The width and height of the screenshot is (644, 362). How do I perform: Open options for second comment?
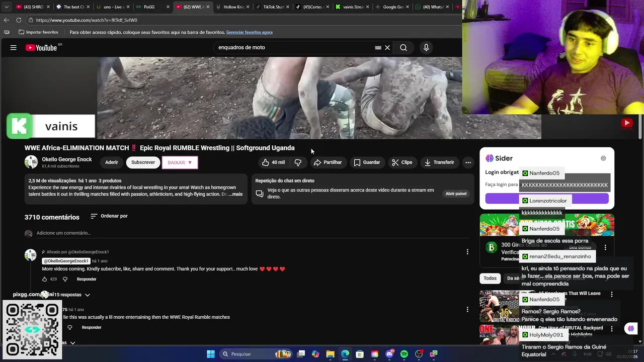[x=467, y=309]
